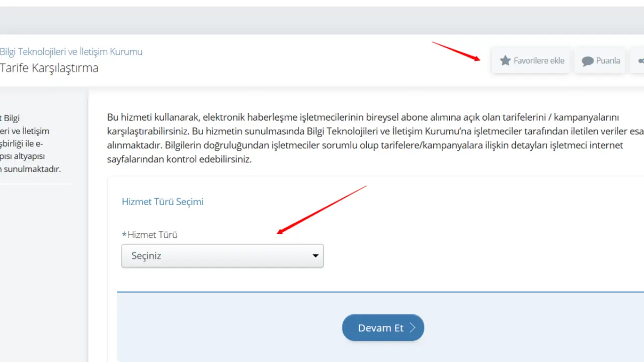Click the light blue panel beside Devam Et
Image resolution: width=644 pixels, height=362 pixels.
(503, 327)
